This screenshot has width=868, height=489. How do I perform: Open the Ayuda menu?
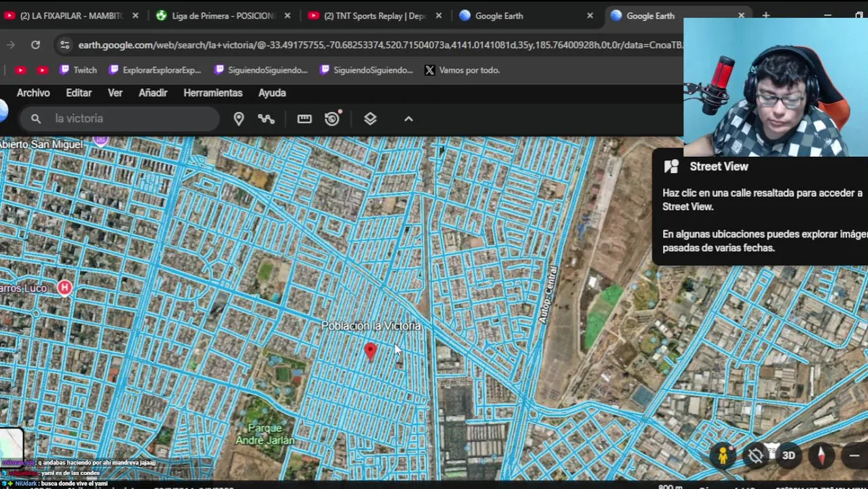click(x=272, y=93)
